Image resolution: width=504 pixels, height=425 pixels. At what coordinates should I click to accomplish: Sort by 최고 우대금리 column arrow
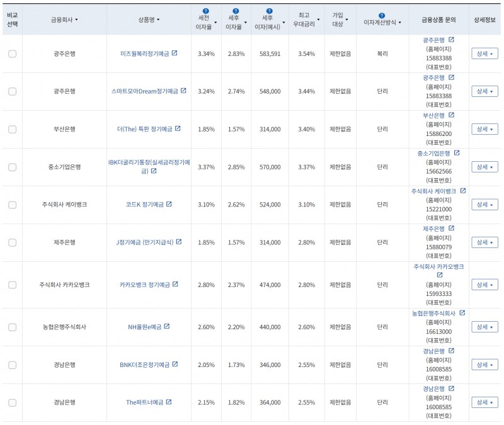[318, 20]
